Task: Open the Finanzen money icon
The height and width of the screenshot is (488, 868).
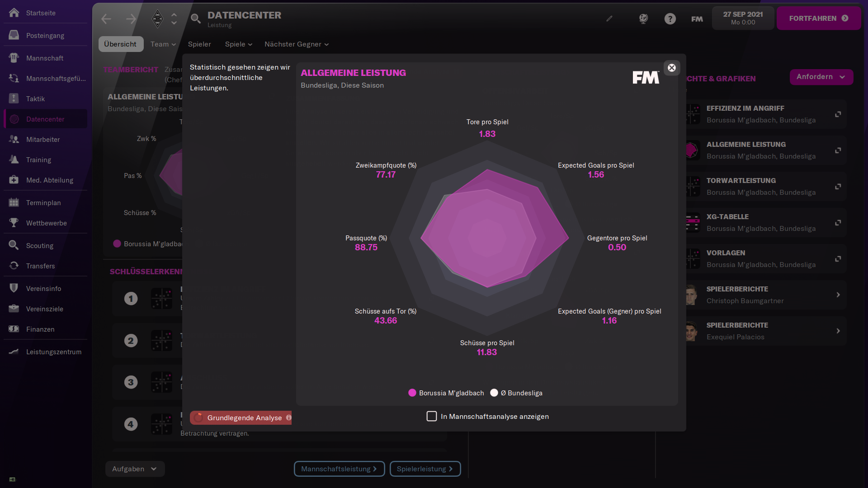Action: tap(14, 329)
